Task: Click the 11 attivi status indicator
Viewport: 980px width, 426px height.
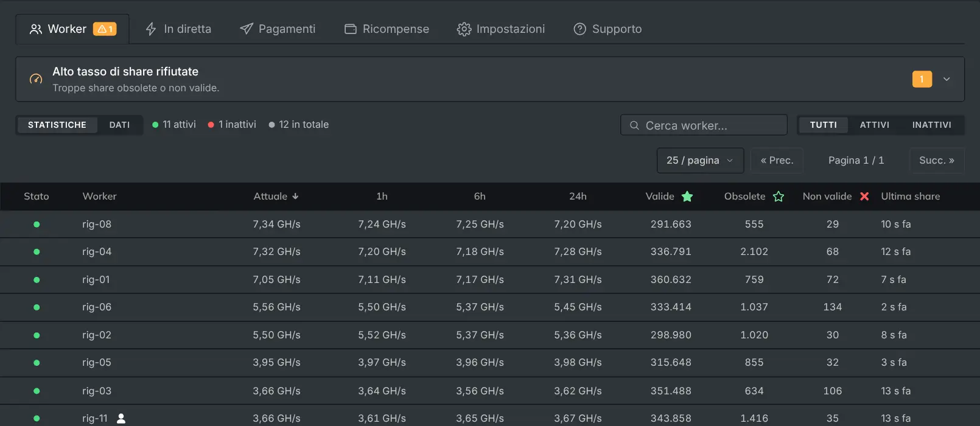Action: (x=174, y=125)
